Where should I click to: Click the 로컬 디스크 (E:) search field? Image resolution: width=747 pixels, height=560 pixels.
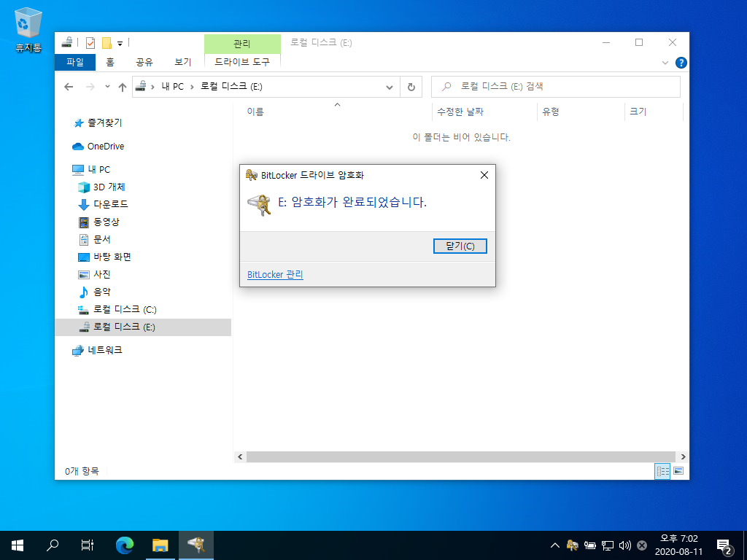555,87
